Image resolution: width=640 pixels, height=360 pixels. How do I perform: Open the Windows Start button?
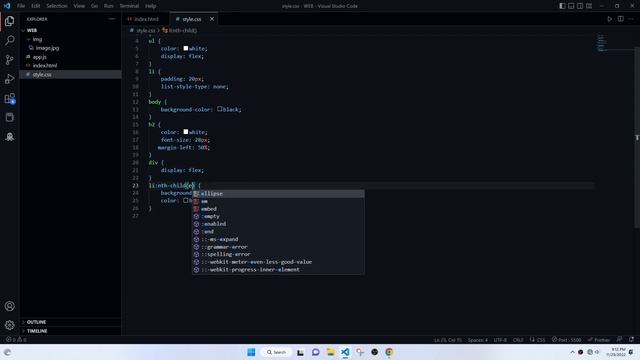[251, 352]
